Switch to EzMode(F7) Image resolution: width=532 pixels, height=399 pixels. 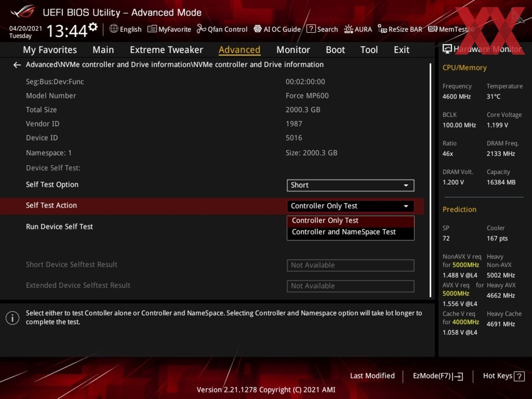pyautogui.click(x=438, y=376)
